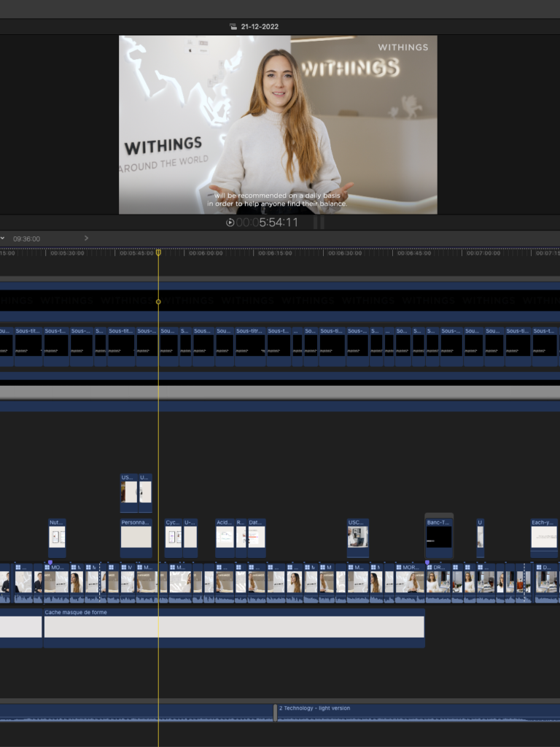Click the 5:54:11 timecode display

click(267, 222)
